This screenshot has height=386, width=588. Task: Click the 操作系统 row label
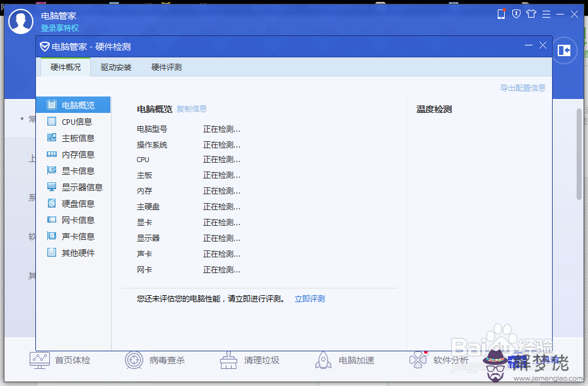[x=152, y=144]
